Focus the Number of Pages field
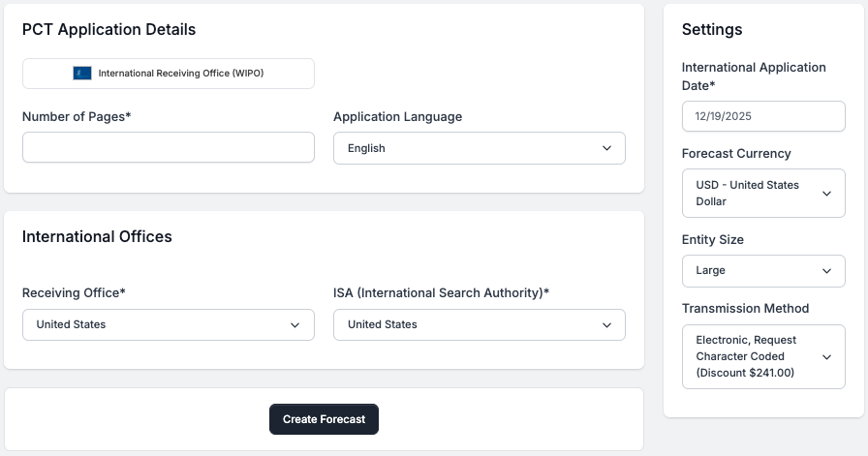 coord(169,147)
